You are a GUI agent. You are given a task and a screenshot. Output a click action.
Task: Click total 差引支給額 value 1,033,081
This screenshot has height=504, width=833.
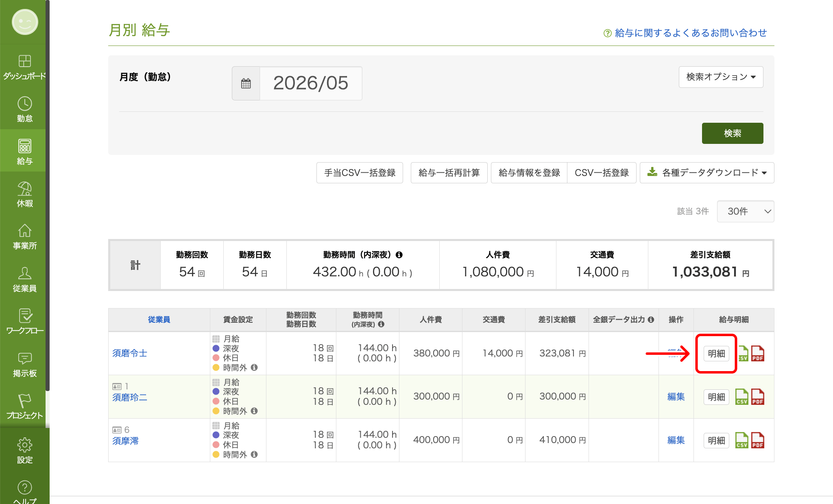click(x=705, y=272)
